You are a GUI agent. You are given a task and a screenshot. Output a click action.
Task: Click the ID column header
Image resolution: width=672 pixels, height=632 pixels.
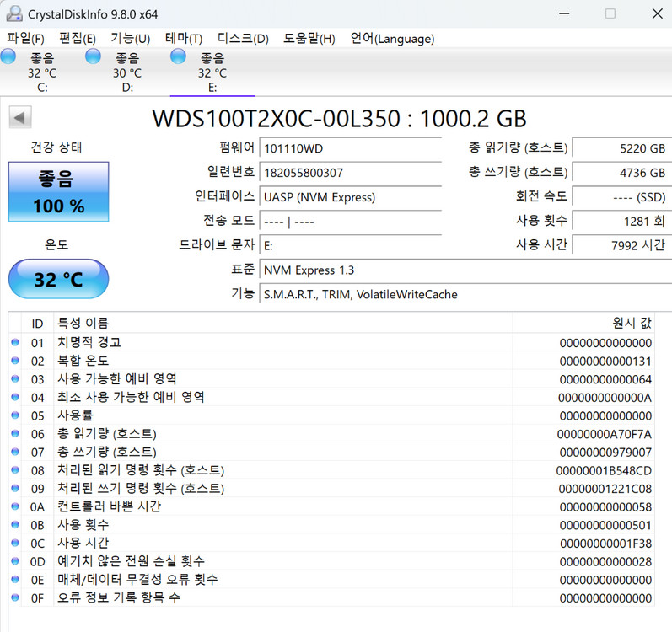pyautogui.click(x=37, y=324)
